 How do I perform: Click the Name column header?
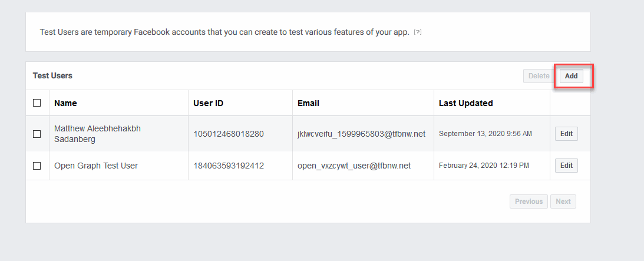click(x=65, y=104)
